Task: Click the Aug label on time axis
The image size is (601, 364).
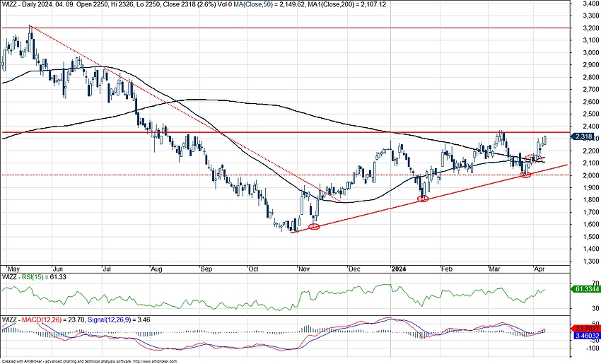Action: tap(156, 269)
